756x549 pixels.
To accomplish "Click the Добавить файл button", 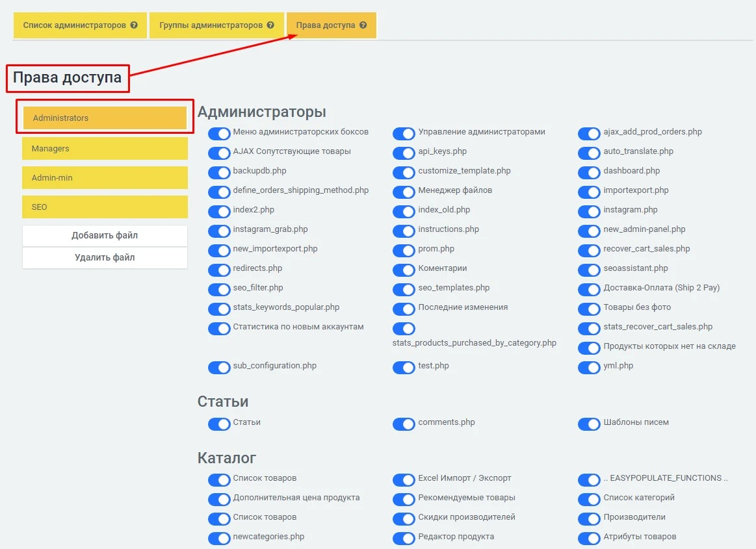I will pyautogui.click(x=105, y=236).
